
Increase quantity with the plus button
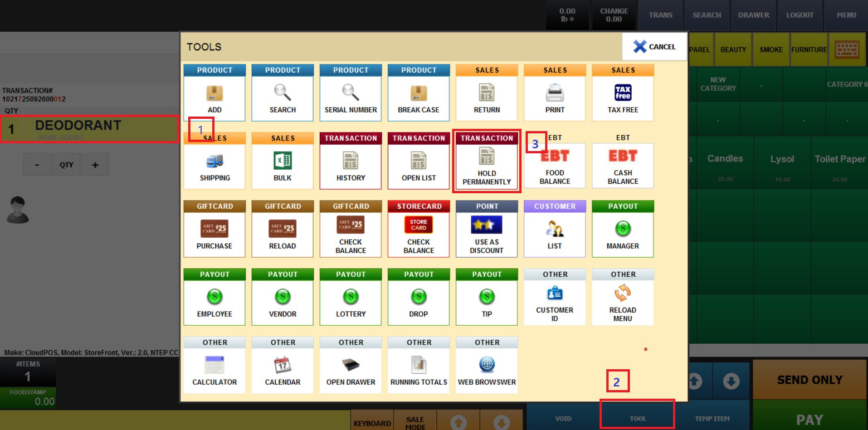coord(95,165)
